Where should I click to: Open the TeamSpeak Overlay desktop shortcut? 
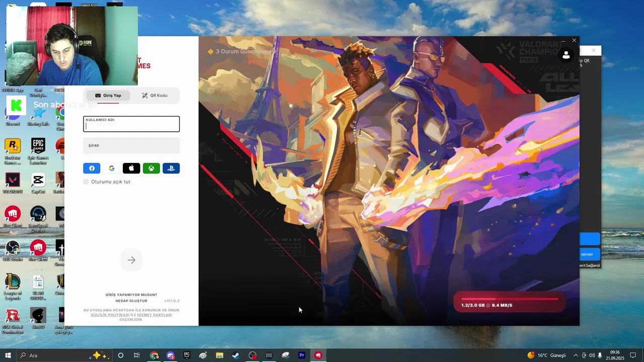point(38,219)
